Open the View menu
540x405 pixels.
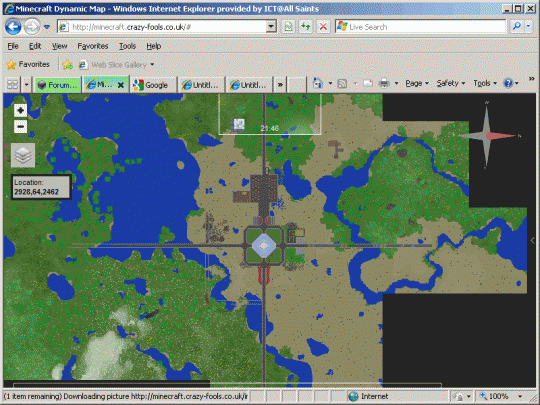(x=59, y=46)
